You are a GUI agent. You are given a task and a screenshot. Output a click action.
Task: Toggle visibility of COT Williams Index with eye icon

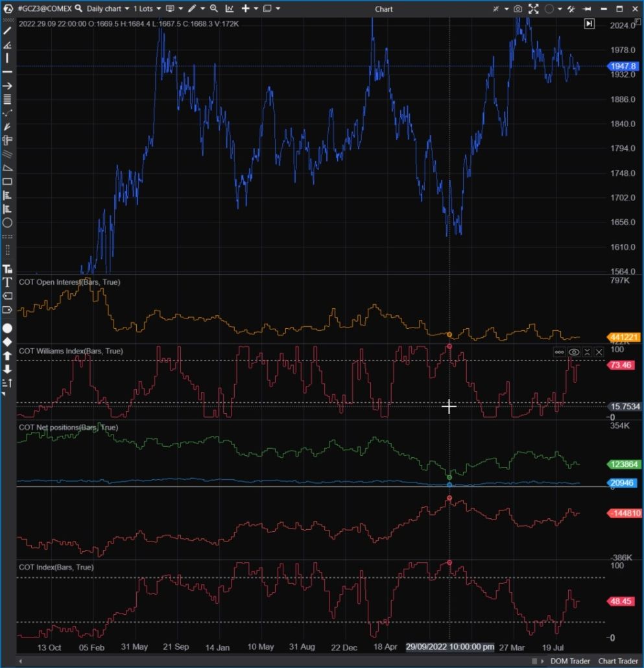click(573, 352)
